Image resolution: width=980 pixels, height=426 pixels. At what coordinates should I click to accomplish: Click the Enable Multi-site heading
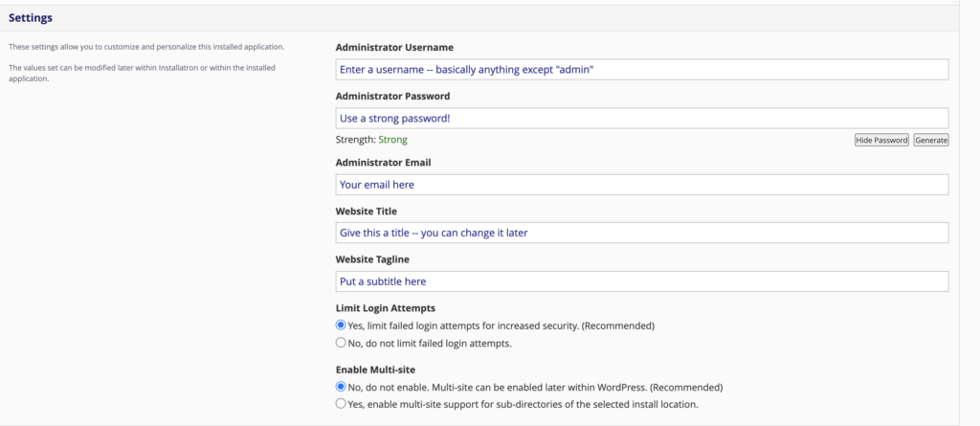(x=375, y=370)
